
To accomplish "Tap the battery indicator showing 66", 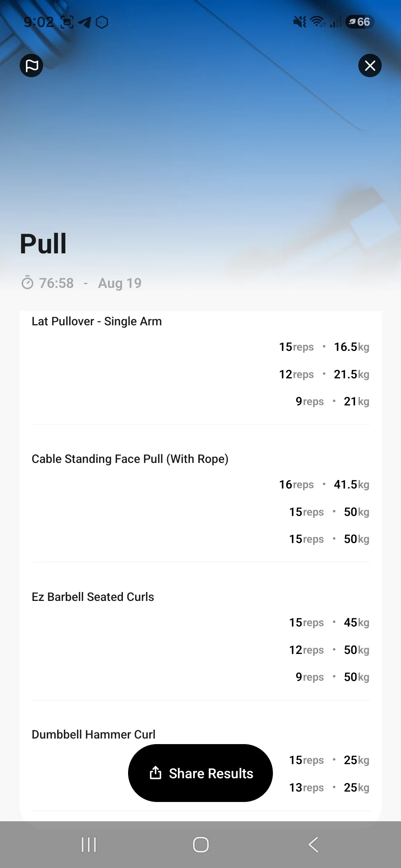I will point(360,22).
